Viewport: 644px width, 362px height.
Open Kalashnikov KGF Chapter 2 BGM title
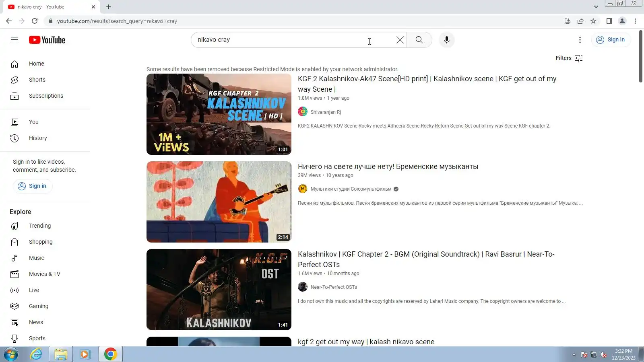(x=426, y=259)
